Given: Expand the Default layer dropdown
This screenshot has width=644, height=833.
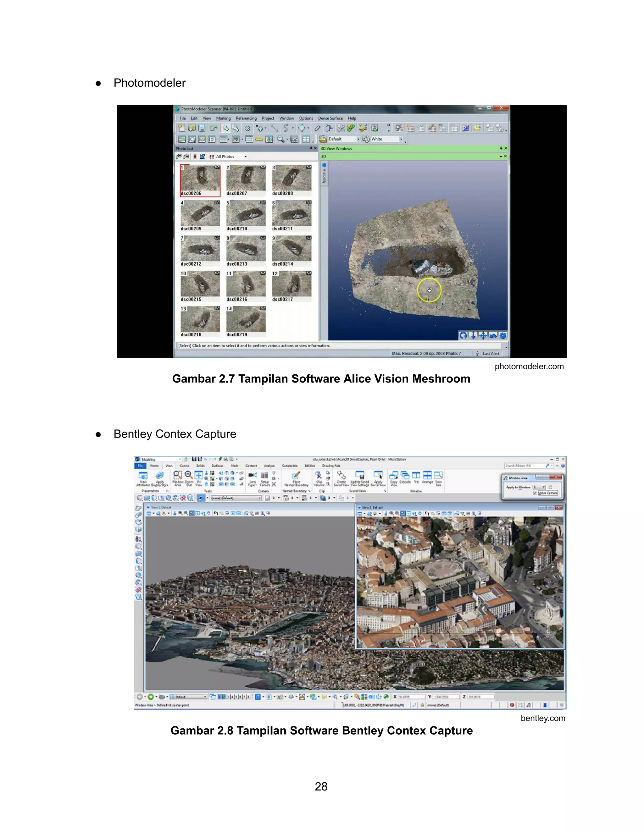Looking at the screenshot, I should click(x=358, y=139).
